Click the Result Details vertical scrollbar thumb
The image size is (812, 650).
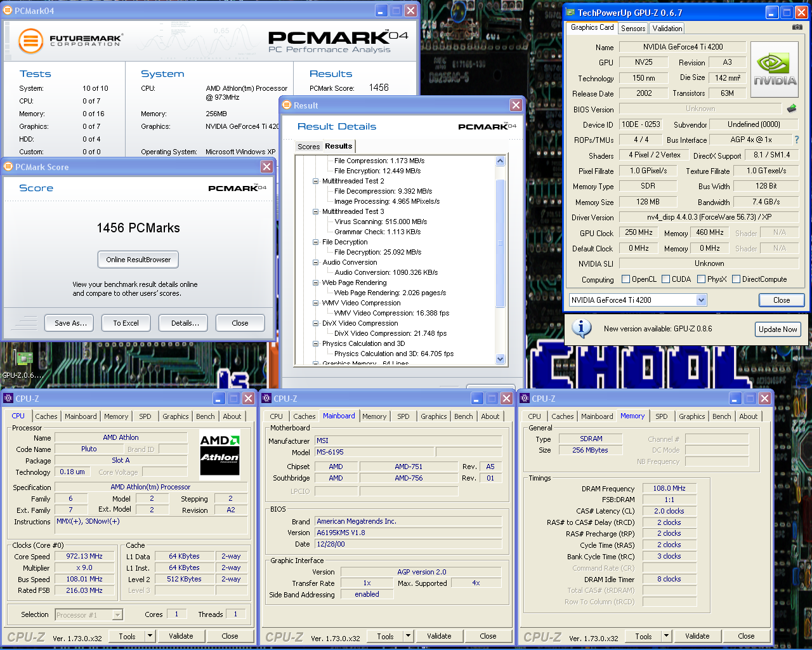click(500, 243)
